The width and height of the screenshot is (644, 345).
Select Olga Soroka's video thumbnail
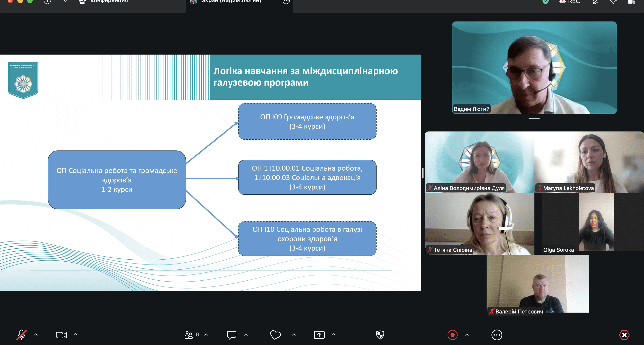589,224
